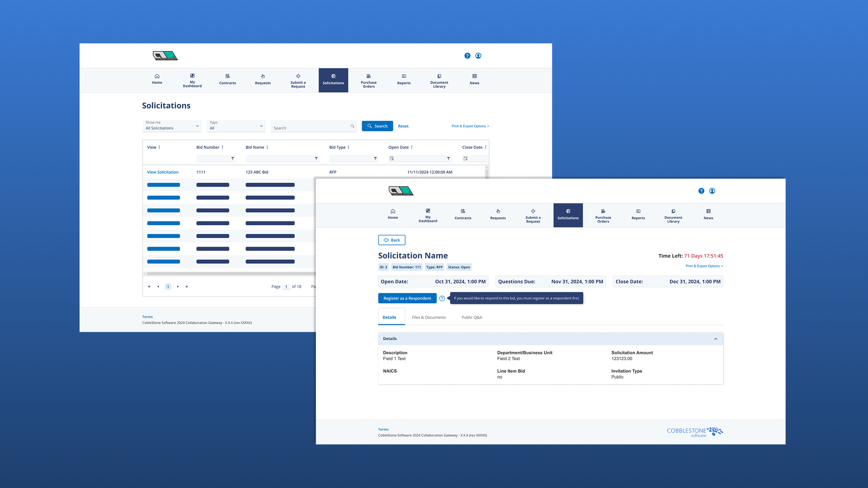This screenshot has height=488, width=868.
Task: Open View Solicitation link for bid 1111
Action: (x=163, y=172)
